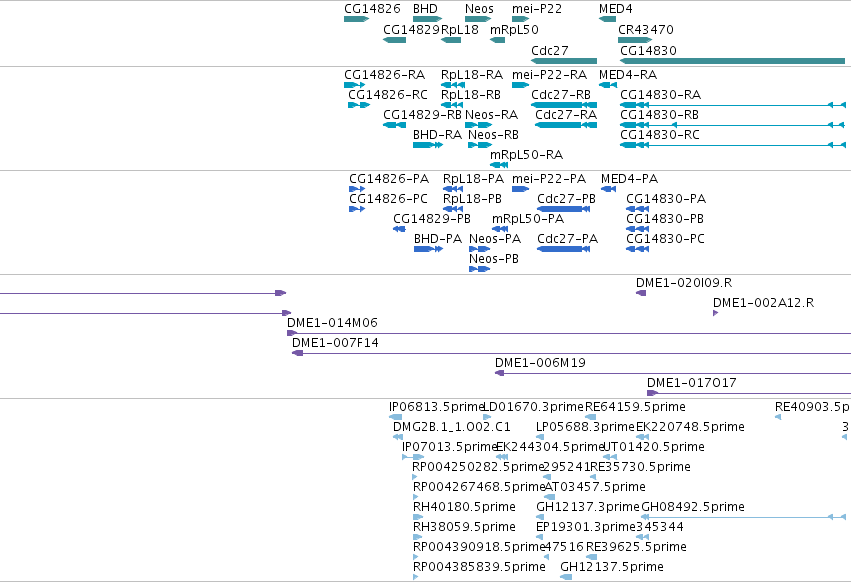Select the MED4-PA protein glyph
Screen dimensions: 851x582
pos(608,189)
